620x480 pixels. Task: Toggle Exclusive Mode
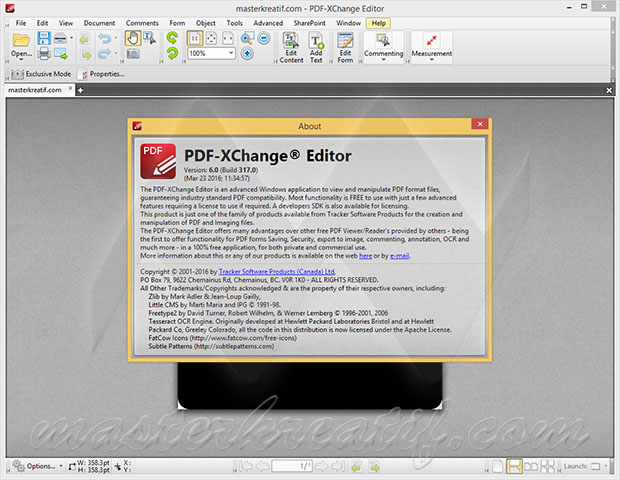pyautogui.click(x=41, y=74)
